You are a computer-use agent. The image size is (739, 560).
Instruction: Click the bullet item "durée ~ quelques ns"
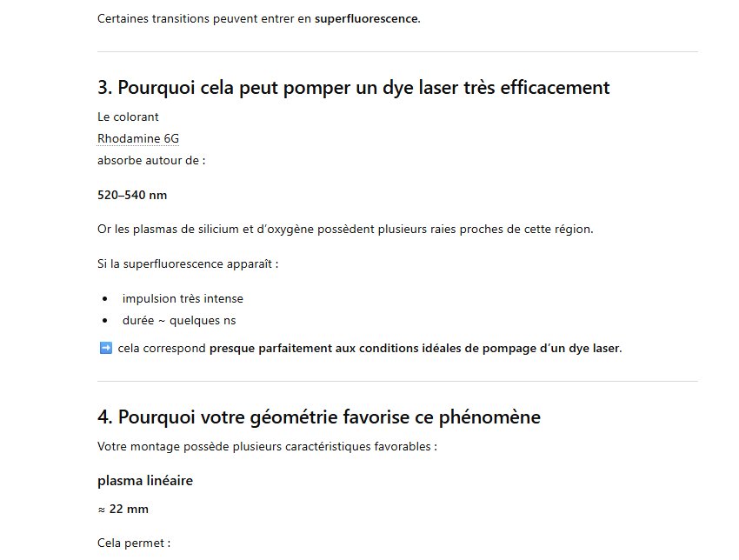(179, 321)
